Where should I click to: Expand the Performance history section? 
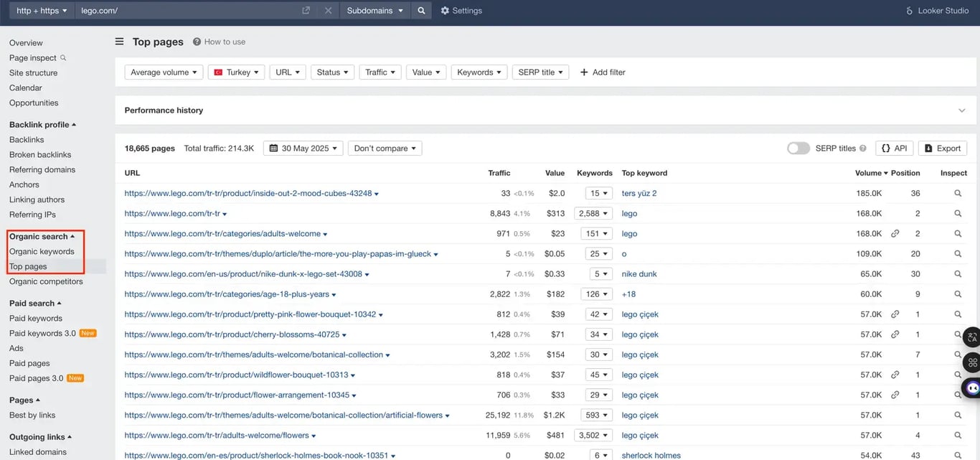click(962, 110)
